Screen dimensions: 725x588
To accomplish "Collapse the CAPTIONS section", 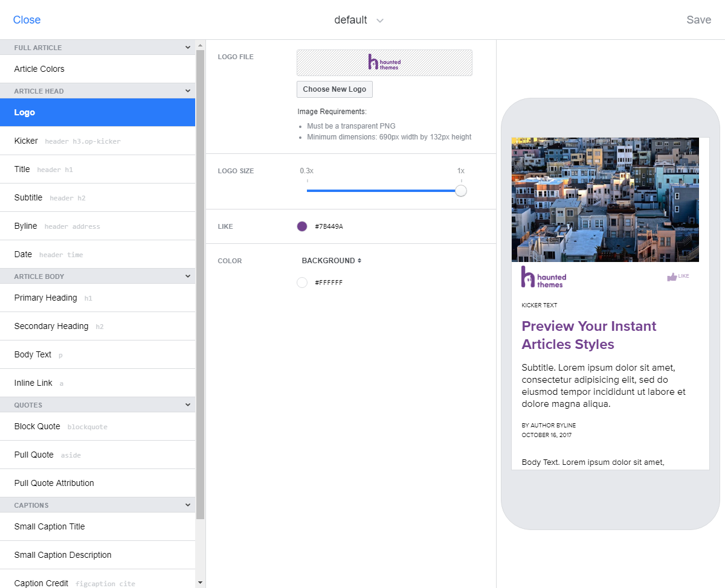I will 188,505.
